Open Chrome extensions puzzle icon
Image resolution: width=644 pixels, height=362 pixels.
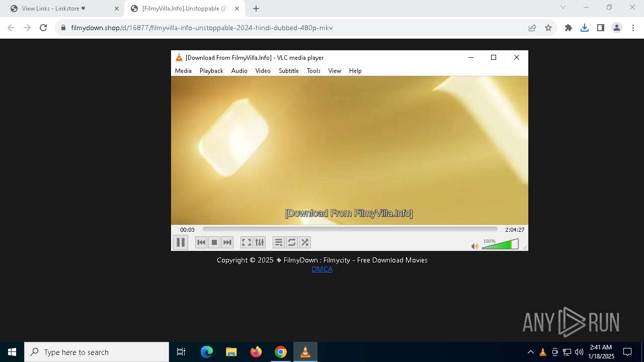(569, 28)
